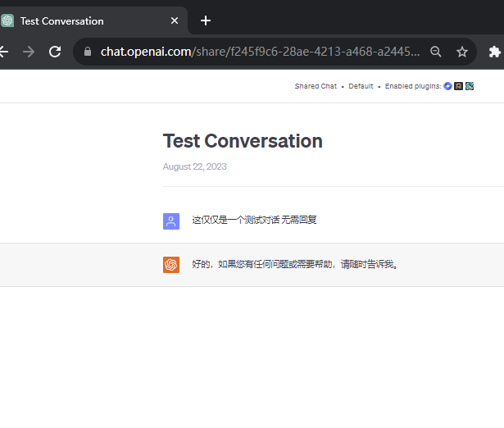Image resolution: width=504 pixels, height=428 pixels.
Task: Click the Test Conversation page heading
Action: [x=243, y=141]
